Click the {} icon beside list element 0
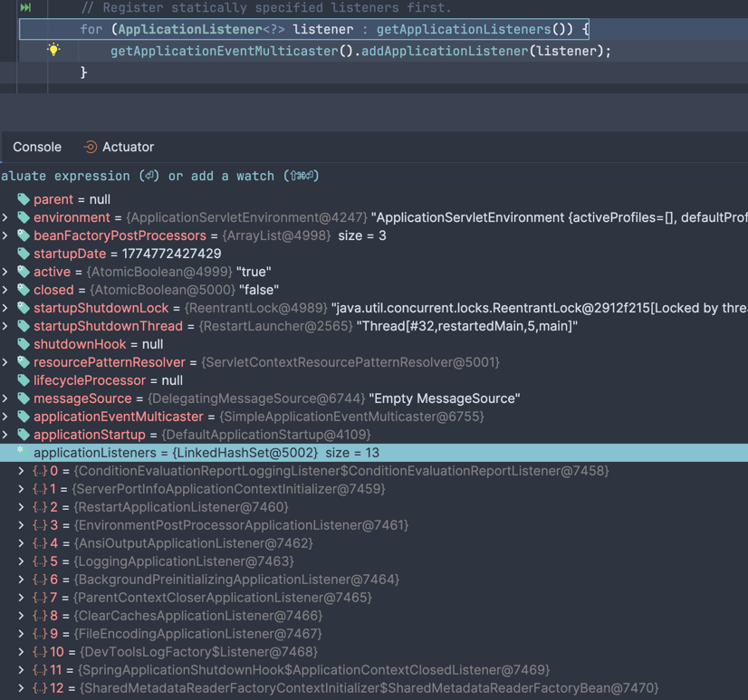Viewport: 748px width, 700px height. [x=37, y=471]
